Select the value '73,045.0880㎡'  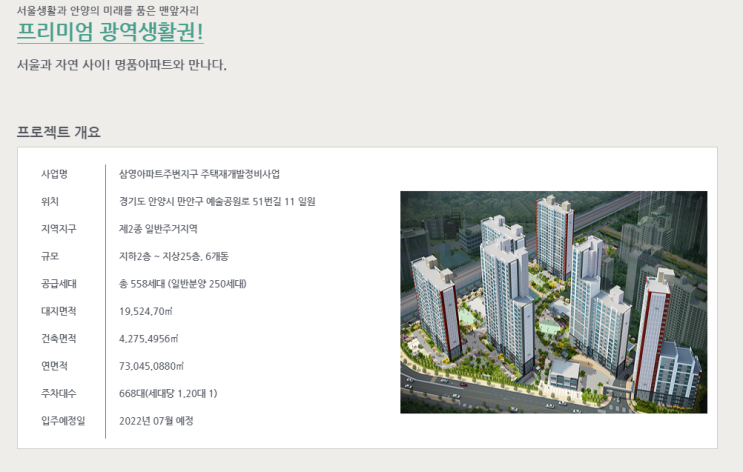point(151,366)
